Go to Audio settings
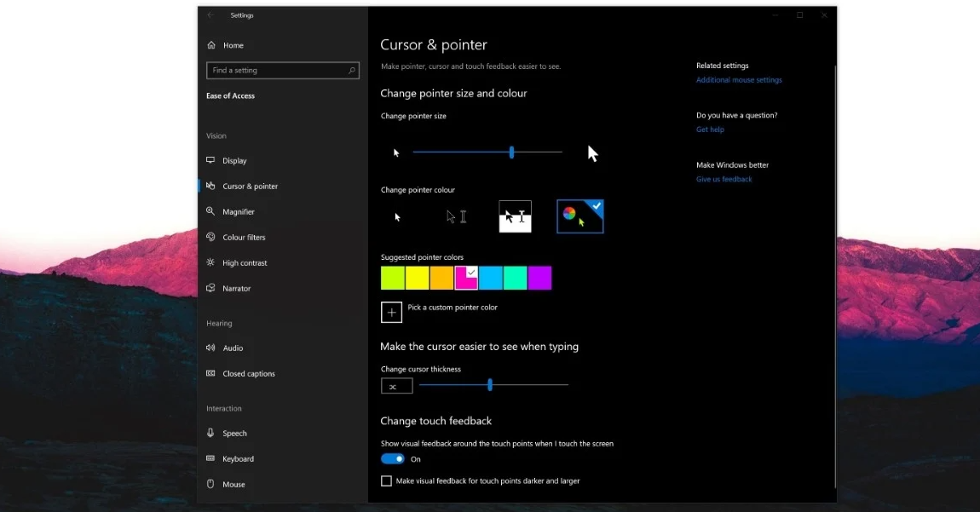The image size is (980, 512). coord(233,348)
